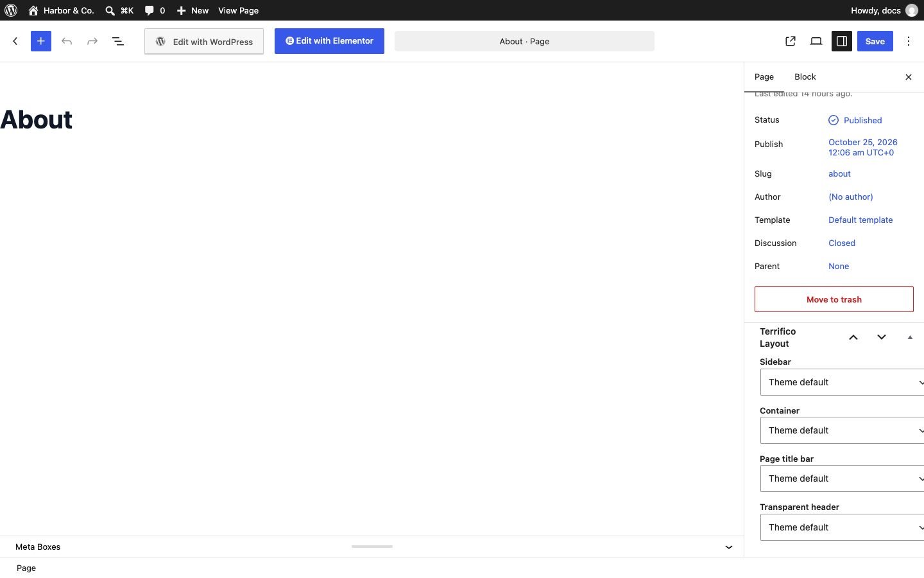Click Edit with Elementor button
924x578 pixels.
click(329, 41)
